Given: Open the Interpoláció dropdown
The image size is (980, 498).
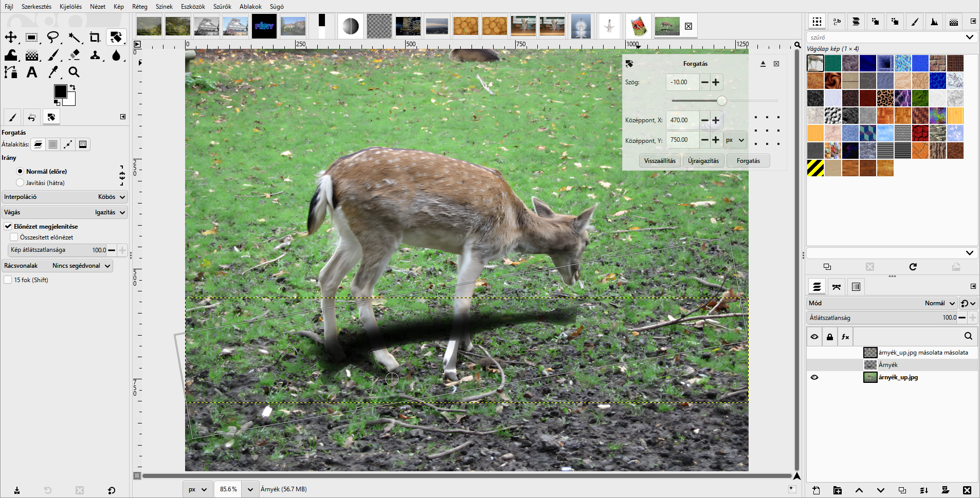Looking at the screenshot, I should pos(65,197).
